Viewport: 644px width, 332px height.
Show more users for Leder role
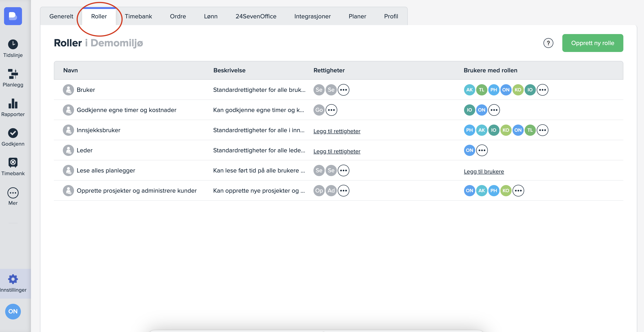point(482,150)
